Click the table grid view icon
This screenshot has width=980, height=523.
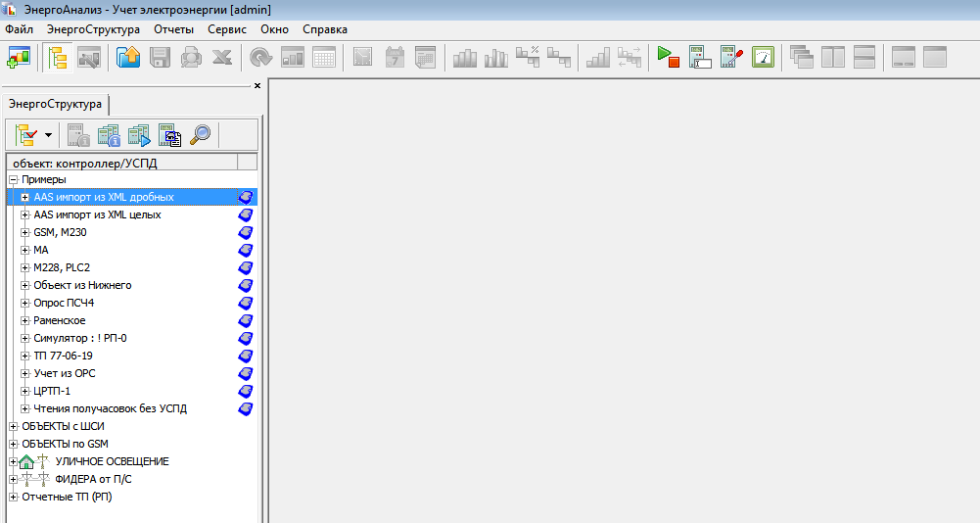click(x=324, y=58)
